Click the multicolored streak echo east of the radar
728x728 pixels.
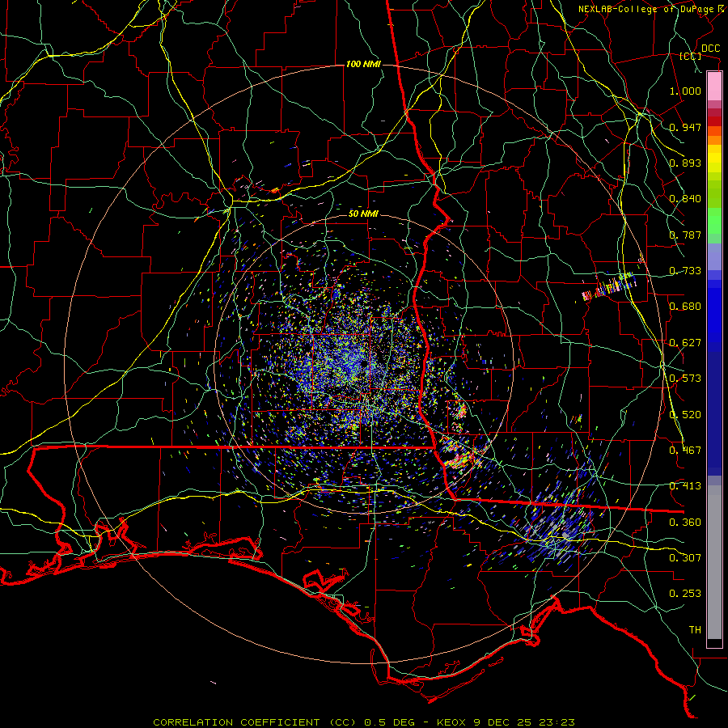[x=610, y=286]
